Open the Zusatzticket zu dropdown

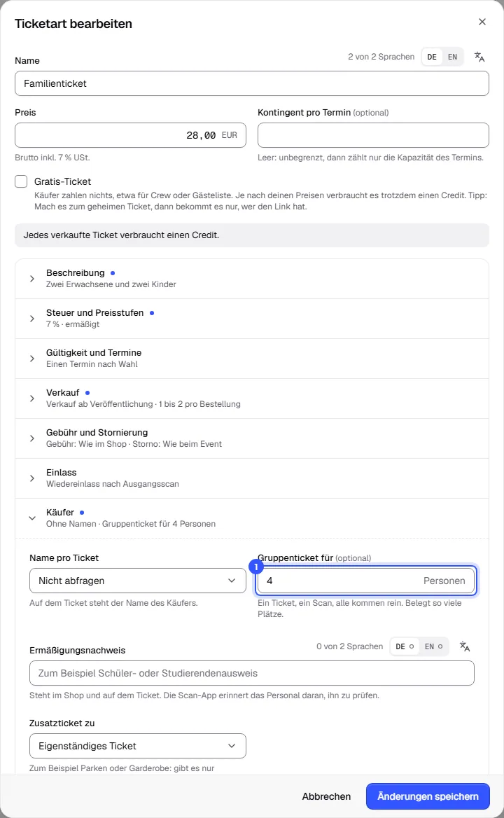(x=138, y=746)
